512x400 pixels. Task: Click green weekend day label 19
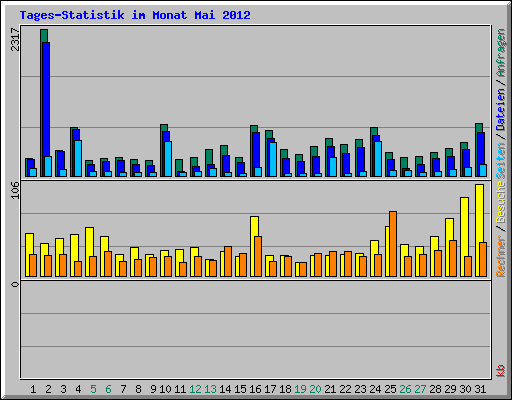click(300, 389)
